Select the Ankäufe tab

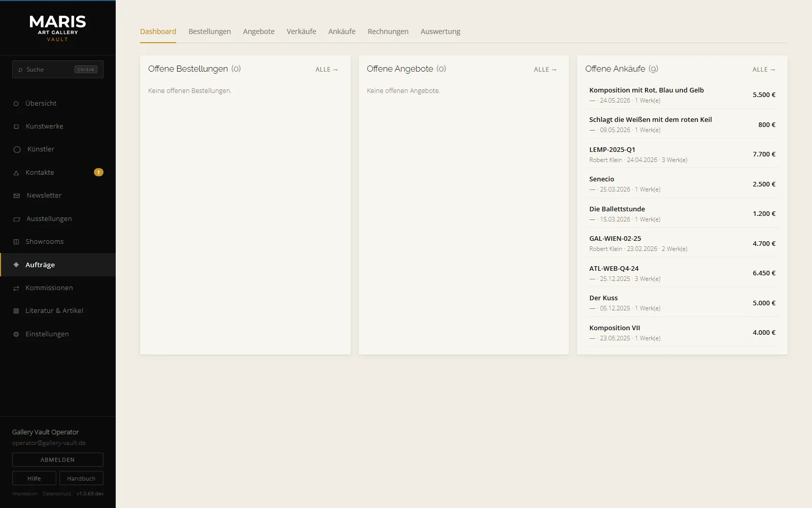[x=342, y=31]
